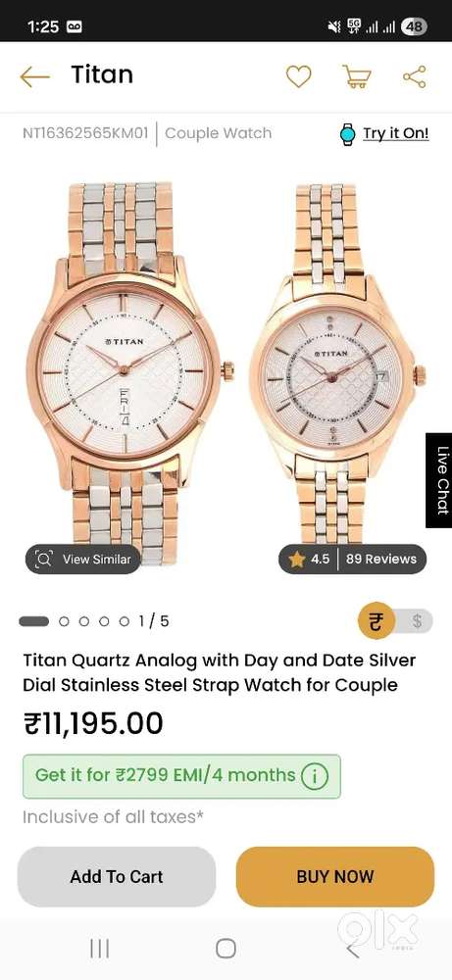This screenshot has height=980, width=452.
Task: Add watch to wishlist with heart icon
Action: [x=298, y=76]
